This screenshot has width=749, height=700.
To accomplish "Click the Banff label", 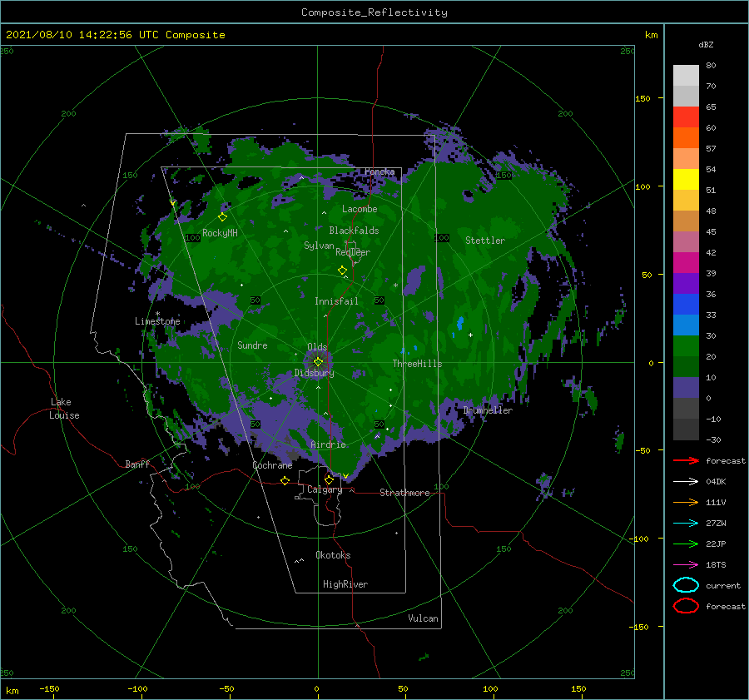I will point(137,464).
